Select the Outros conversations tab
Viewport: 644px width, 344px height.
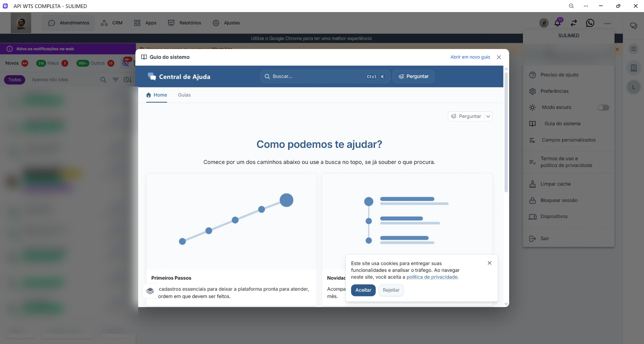(x=96, y=63)
